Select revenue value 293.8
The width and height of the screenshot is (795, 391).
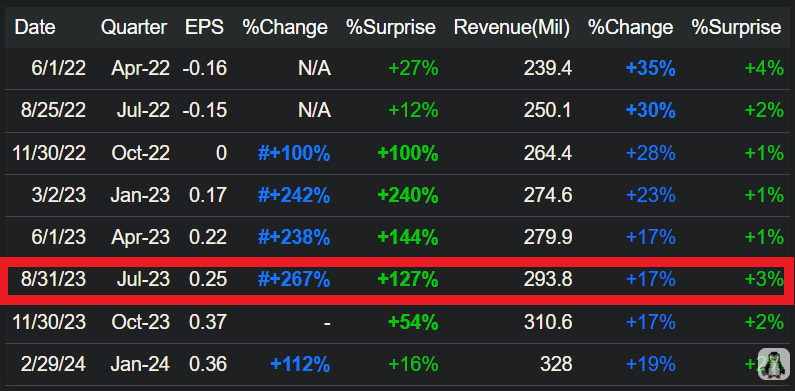[548, 279]
